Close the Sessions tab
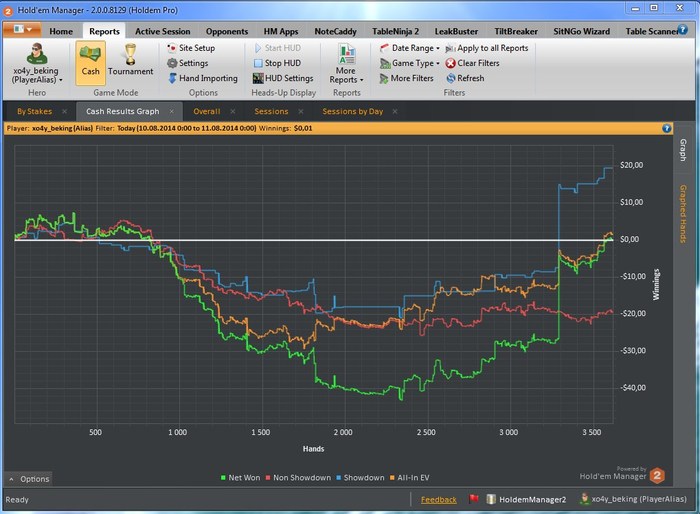 (301, 111)
